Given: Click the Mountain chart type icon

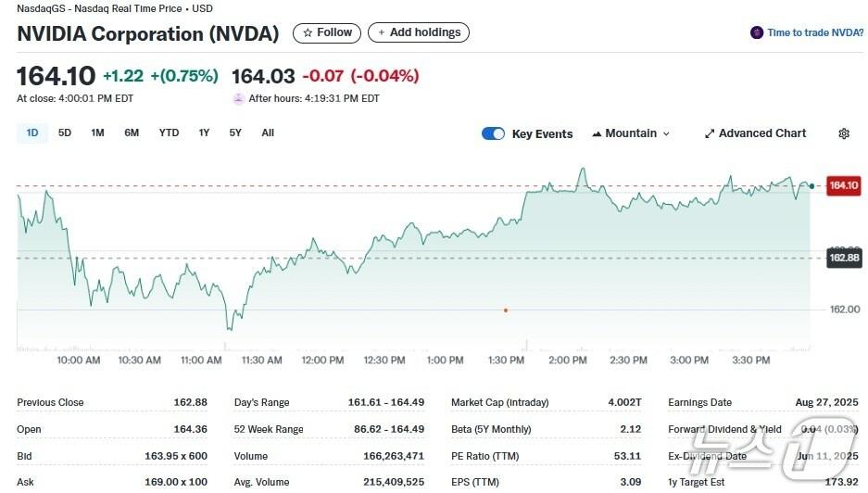Looking at the screenshot, I should (597, 133).
